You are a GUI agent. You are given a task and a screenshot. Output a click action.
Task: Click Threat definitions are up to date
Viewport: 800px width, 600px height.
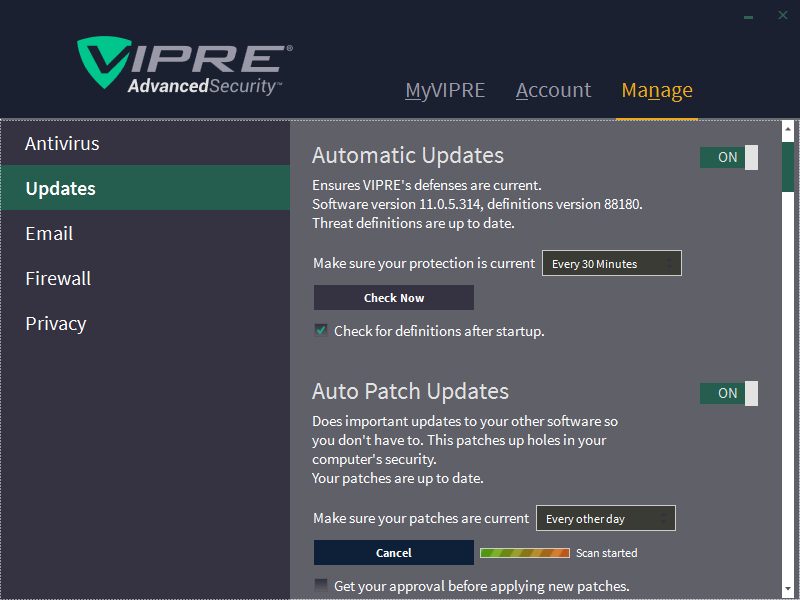tap(413, 223)
